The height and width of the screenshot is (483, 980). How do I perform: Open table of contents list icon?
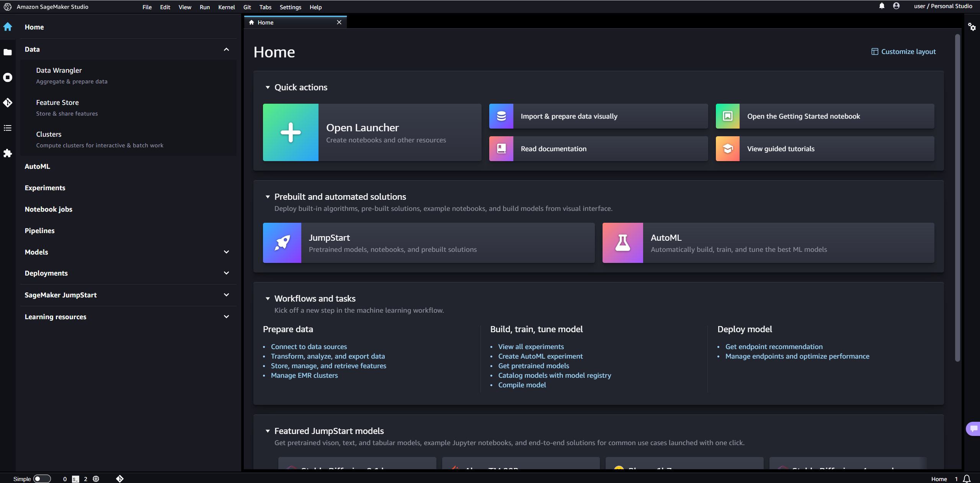(8, 128)
